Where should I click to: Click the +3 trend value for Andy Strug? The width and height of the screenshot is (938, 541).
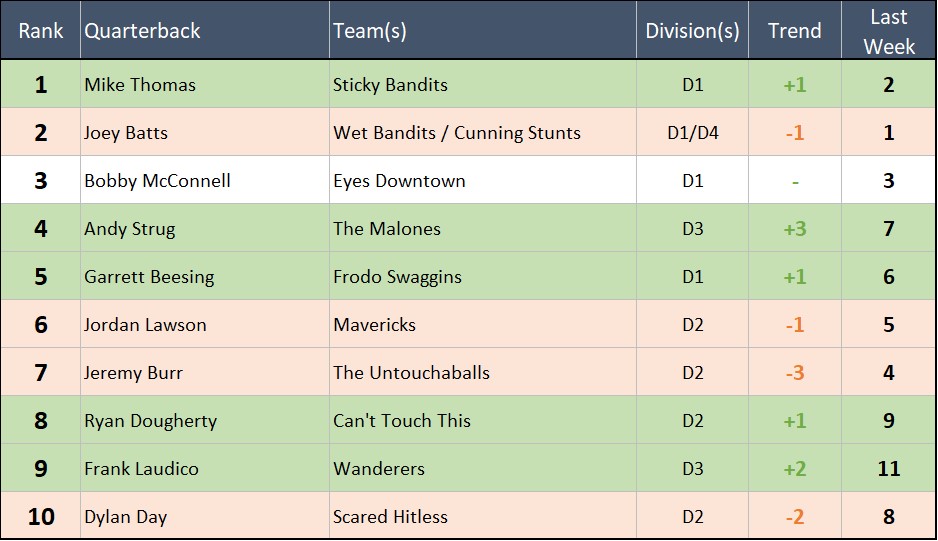795,229
